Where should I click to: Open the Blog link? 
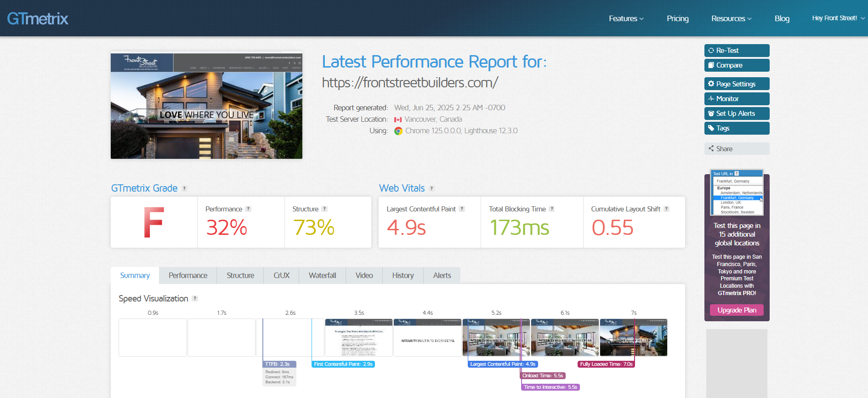tap(782, 18)
